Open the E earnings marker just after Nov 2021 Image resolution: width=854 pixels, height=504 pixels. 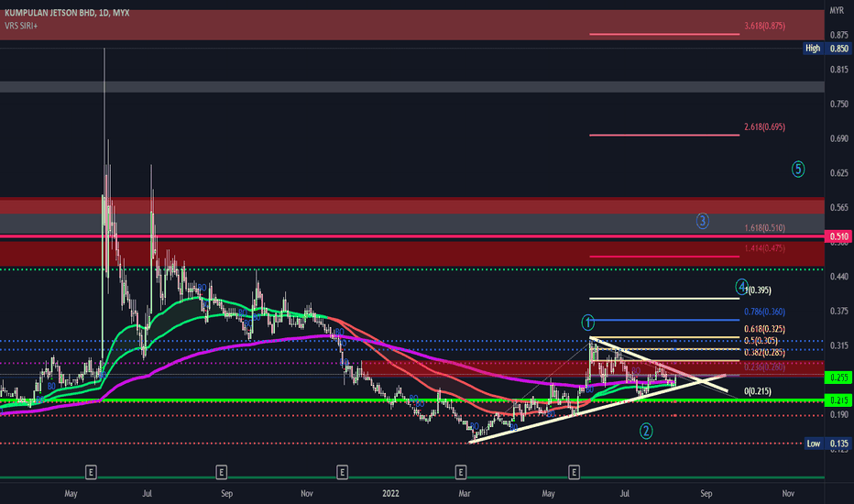(x=342, y=472)
